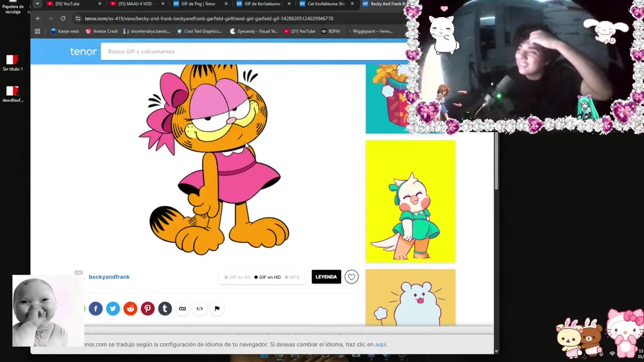Click the aquí language link

[381, 344]
